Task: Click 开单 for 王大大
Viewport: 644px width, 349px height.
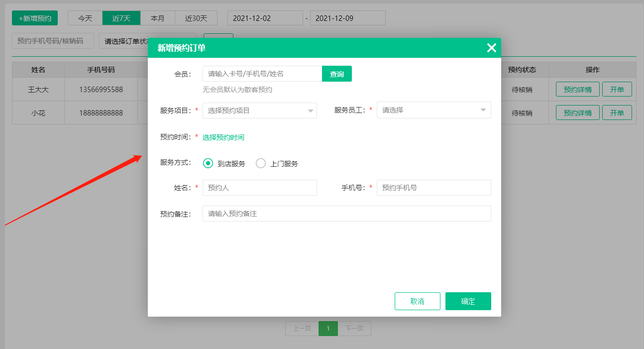Action: (x=617, y=90)
